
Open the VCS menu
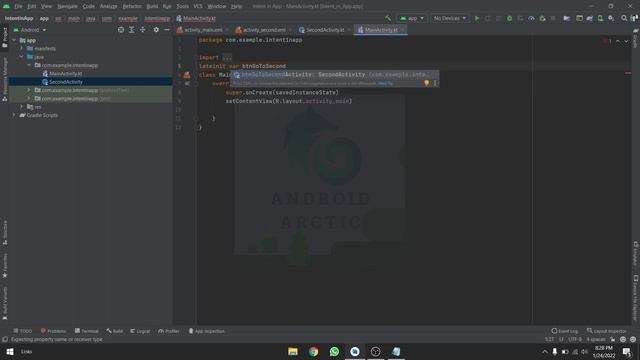pyautogui.click(x=198, y=6)
